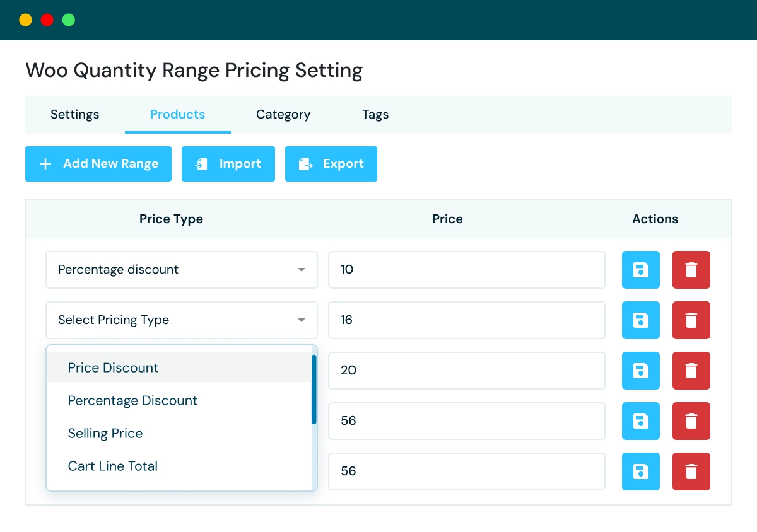
Task: Click the Import button label
Action: click(x=240, y=164)
